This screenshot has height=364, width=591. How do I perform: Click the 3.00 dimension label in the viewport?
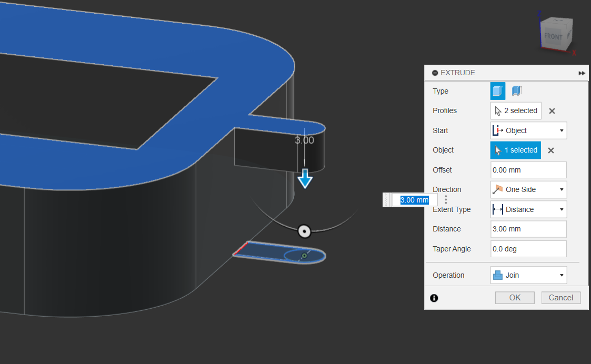tap(304, 140)
